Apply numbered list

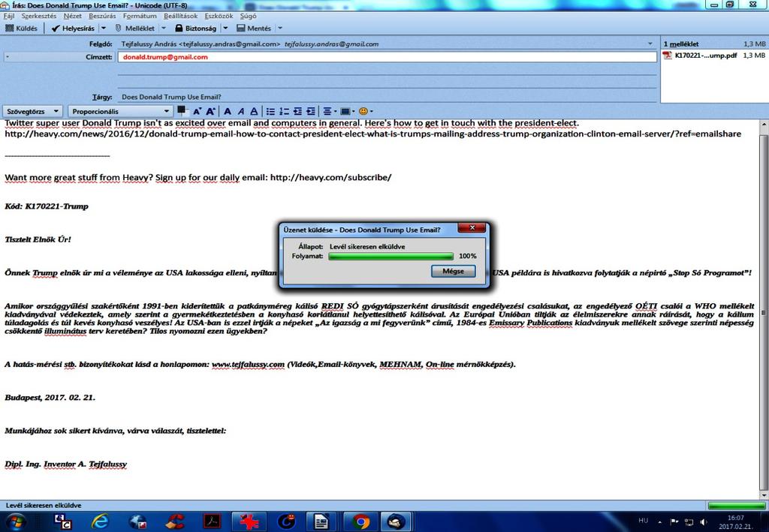tap(284, 112)
